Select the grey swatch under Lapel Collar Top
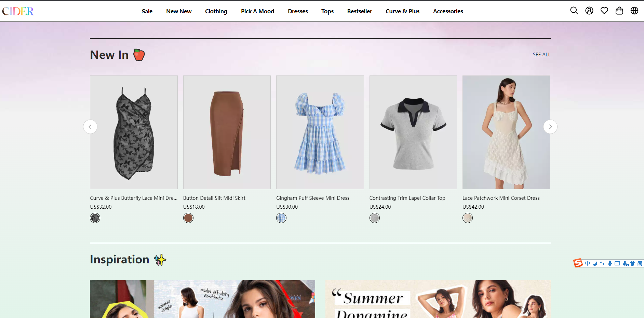Image resolution: width=644 pixels, height=318 pixels. [x=375, y=218]
